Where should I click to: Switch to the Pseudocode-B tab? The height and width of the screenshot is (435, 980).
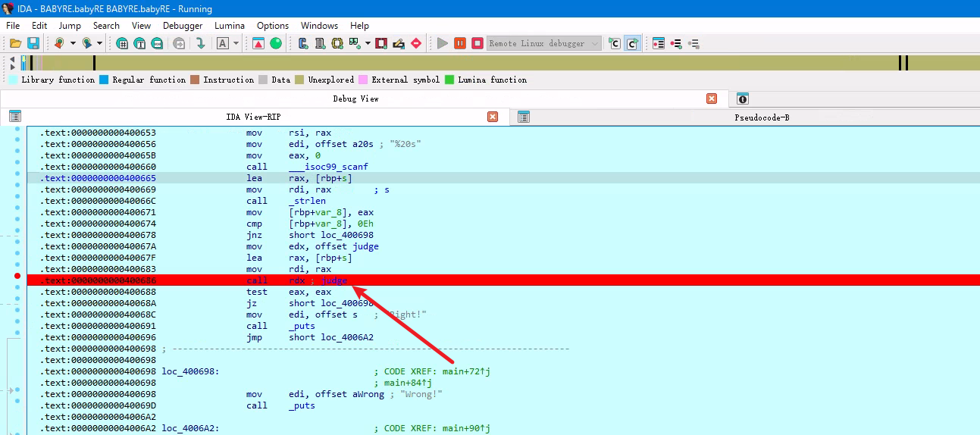click(x=762, y=117)
